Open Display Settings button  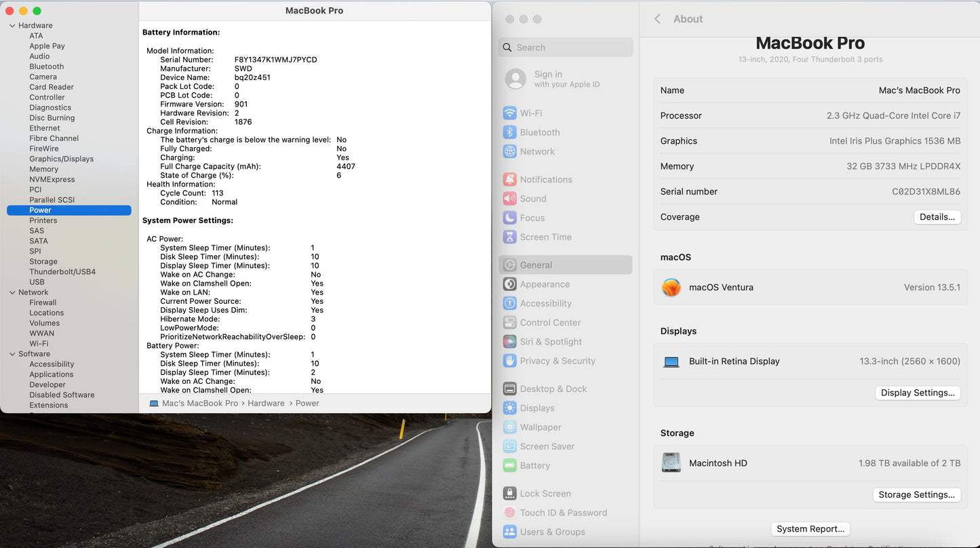pos(917,393)
